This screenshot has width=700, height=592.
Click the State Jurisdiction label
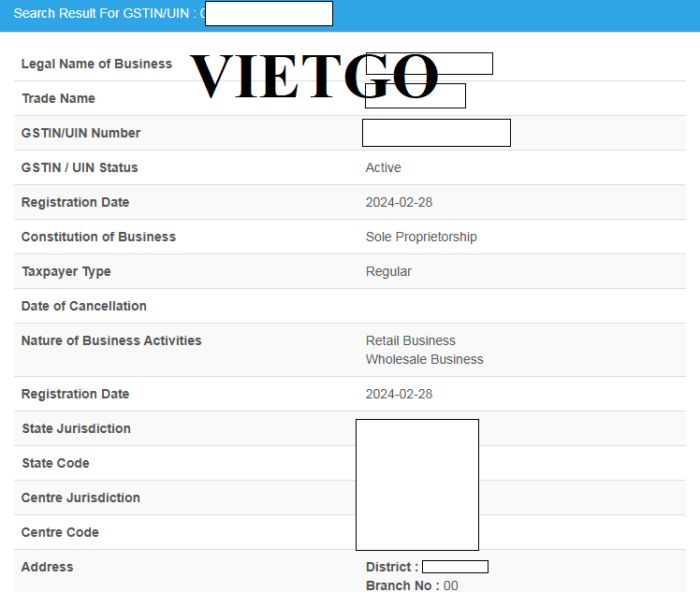pyautogui.click(x=76, y=428)
